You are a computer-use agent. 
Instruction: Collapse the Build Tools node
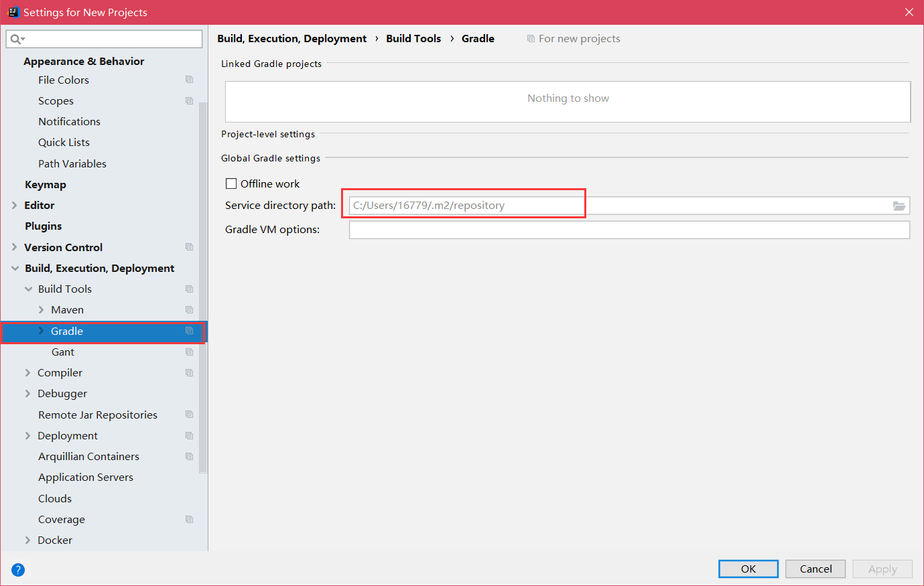pyautogui.click(x=28, y=289)
